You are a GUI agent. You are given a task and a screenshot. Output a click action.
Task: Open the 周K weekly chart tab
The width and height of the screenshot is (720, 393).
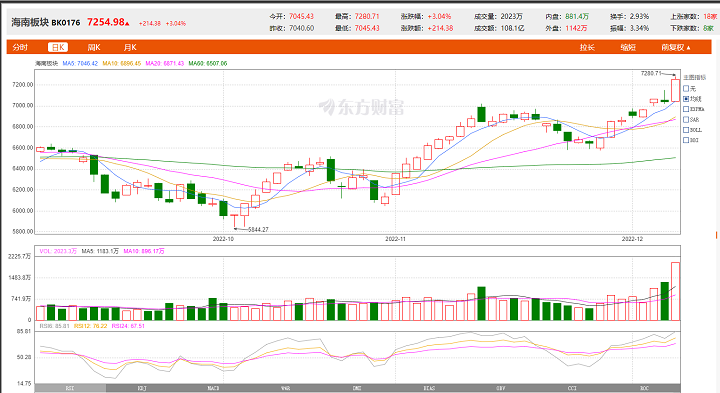point(94,47)
